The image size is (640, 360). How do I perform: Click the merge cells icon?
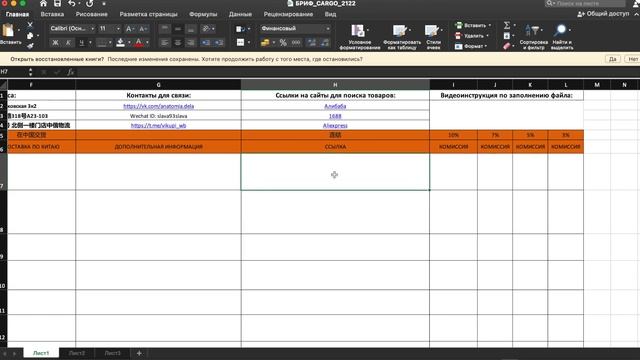click(240, 42)
